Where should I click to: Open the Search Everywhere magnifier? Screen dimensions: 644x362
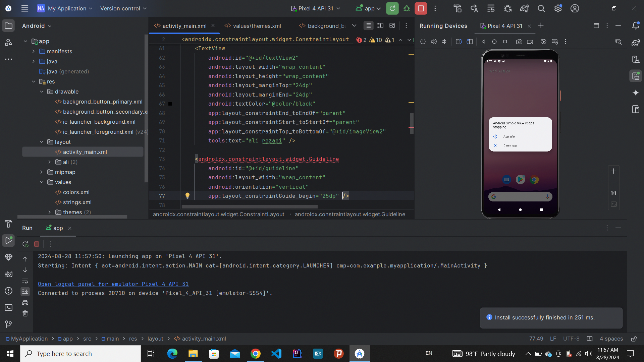tap(541, 8)
